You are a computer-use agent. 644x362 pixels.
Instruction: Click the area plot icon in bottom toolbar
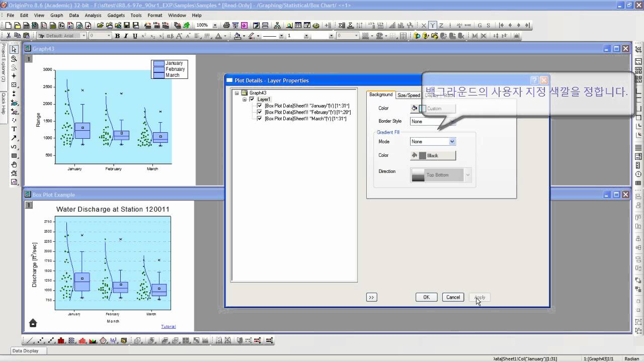click(93, 340)
